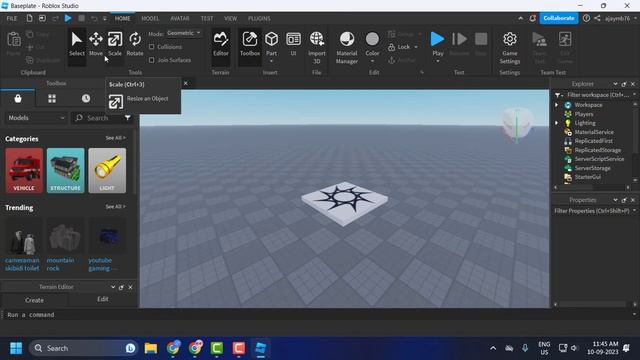
Task: Click the Toolbox ribbon button
Action: tap(250, 44)
